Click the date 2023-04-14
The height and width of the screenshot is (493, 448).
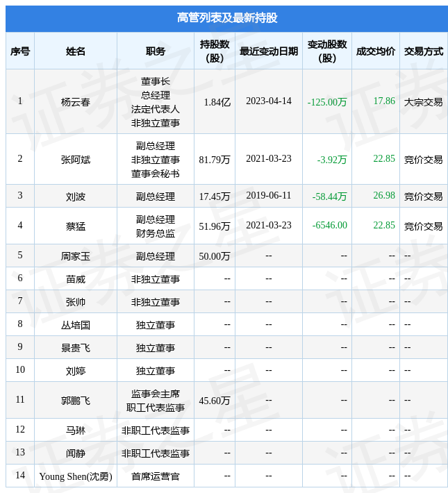pyautogui.click(x=269, y=101)
